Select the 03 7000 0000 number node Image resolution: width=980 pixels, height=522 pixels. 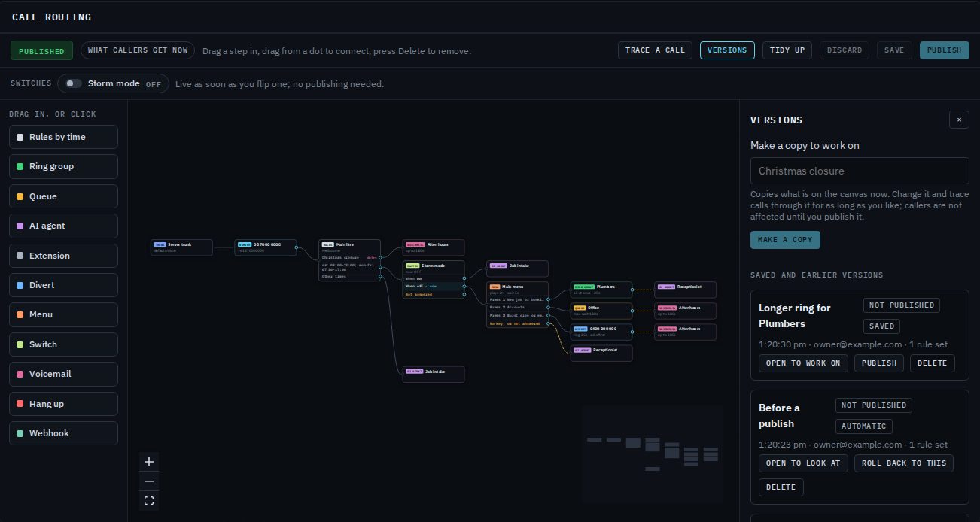(266, 247)
